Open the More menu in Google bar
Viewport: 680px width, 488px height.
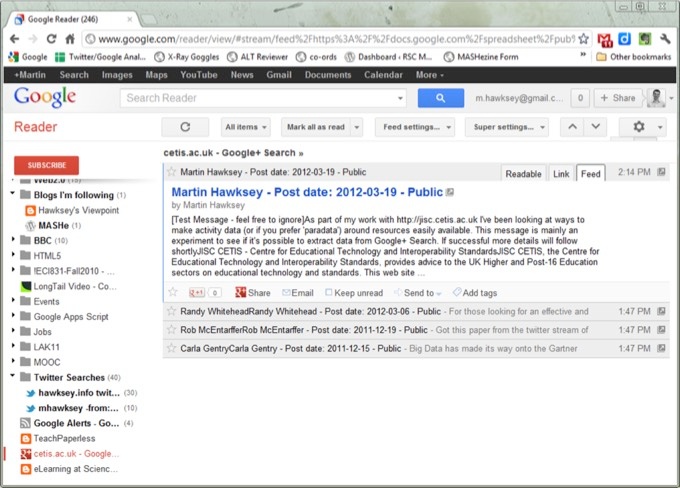(430, 75)
